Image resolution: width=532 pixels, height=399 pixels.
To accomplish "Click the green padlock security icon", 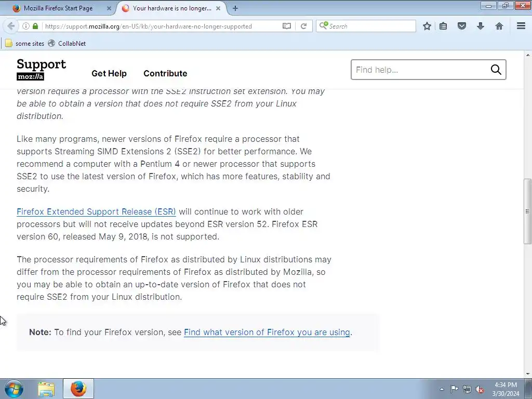I will tap(35, 26).
